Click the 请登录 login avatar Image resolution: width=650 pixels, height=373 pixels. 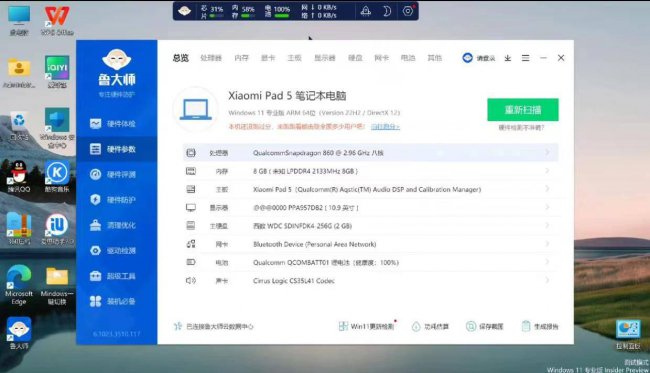click(x=467, y=58)
